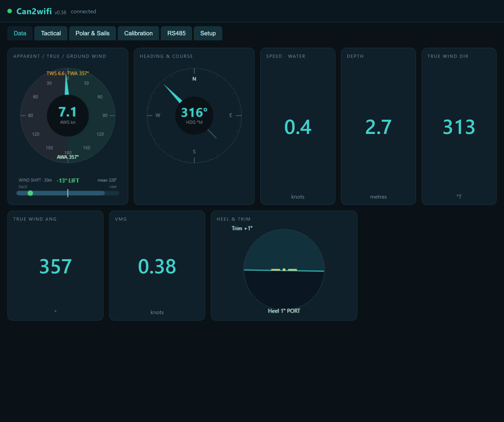Screen dimensions: 504x422
Task: Click the AWA 357° label
Action: pos(68,157)
